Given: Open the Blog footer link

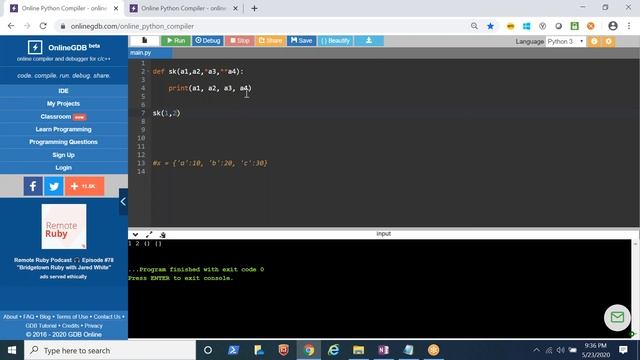Looking at the screenshot, I should [x=45, y=317].
